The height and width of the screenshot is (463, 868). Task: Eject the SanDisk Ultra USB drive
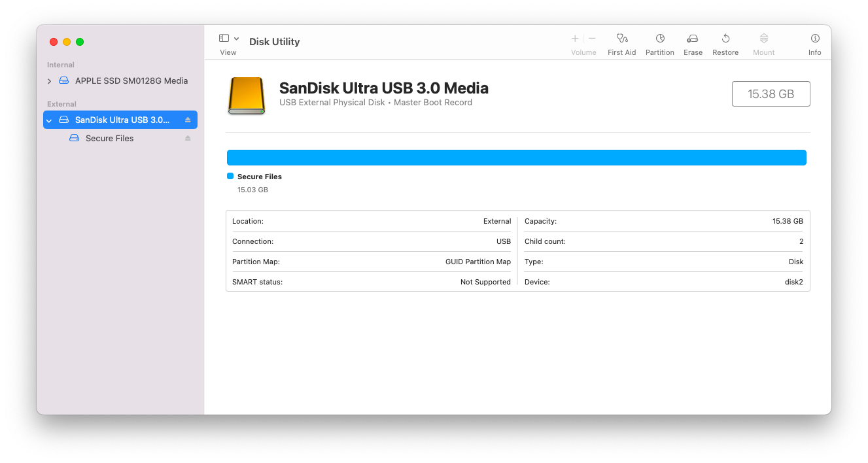188,120
